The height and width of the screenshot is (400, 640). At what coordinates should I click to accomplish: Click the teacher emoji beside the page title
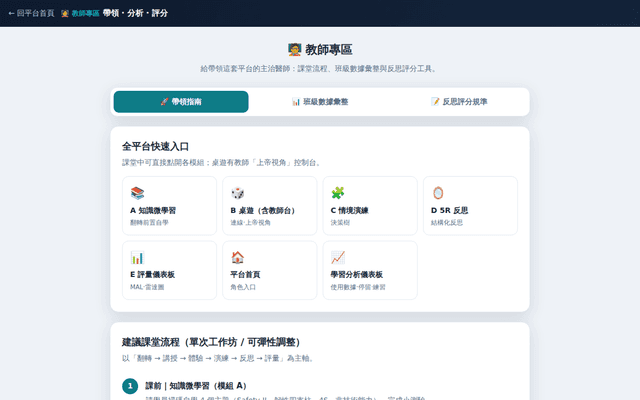click(x=294, y=49)
